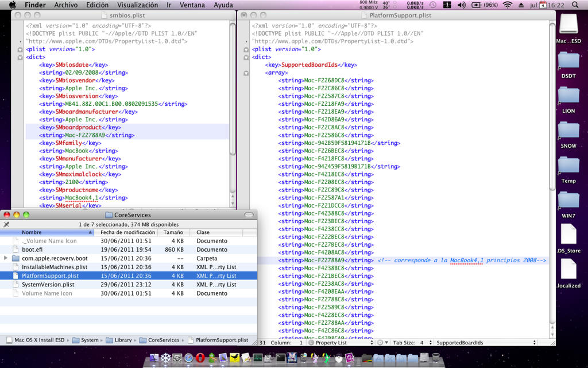This screenshot has width=588, height=368.
Task: Select the PlatformSupport.plist row in file list
Action: click(129, 275)
